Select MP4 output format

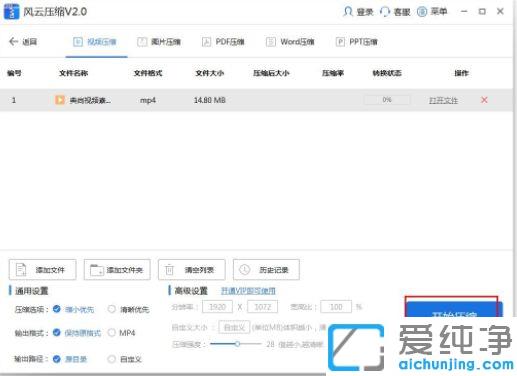[x=112, y=332]
